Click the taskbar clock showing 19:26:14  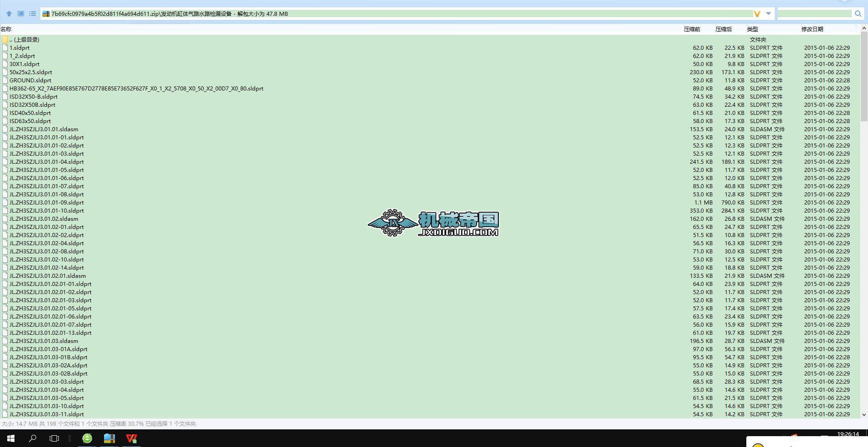848,434
